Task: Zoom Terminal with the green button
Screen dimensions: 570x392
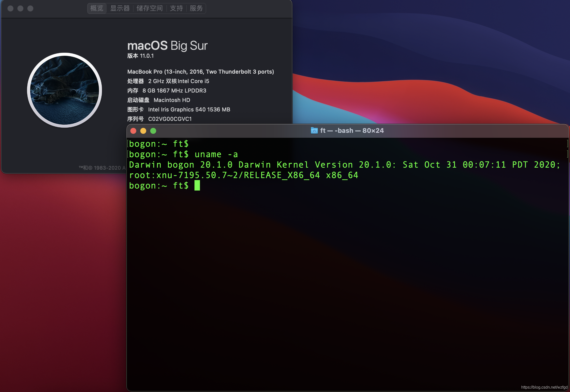Action: click(x=153, y=131)
